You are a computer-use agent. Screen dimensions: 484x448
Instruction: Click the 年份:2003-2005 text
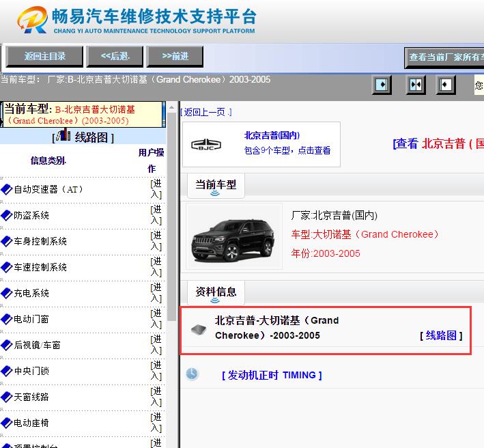tap(326, 253)
